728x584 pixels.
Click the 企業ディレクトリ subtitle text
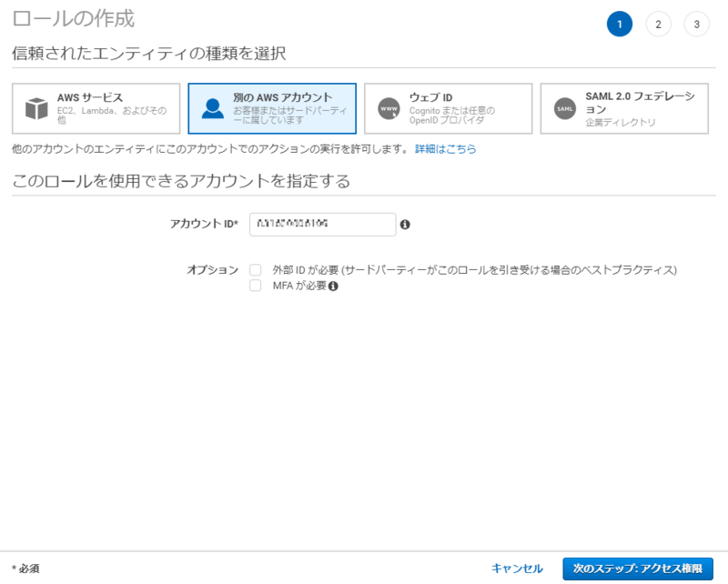pyautogui.click(x=621, y=122)
